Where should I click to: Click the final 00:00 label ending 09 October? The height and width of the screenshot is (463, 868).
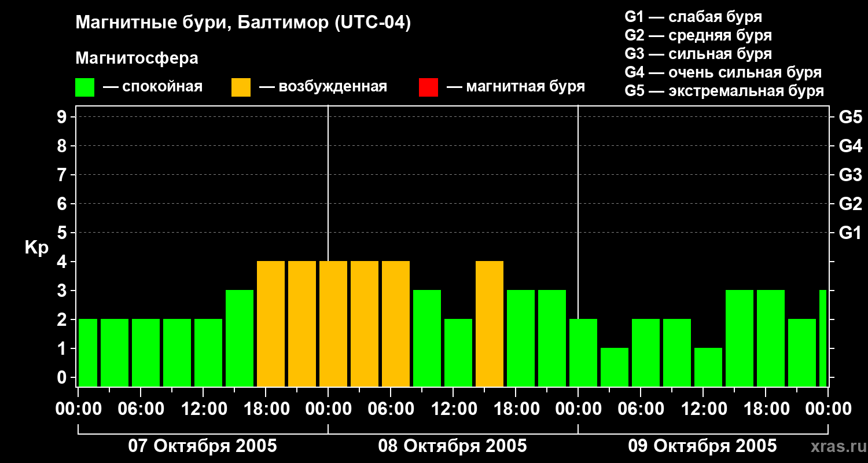pyautogui.click(x=828, y=409)
